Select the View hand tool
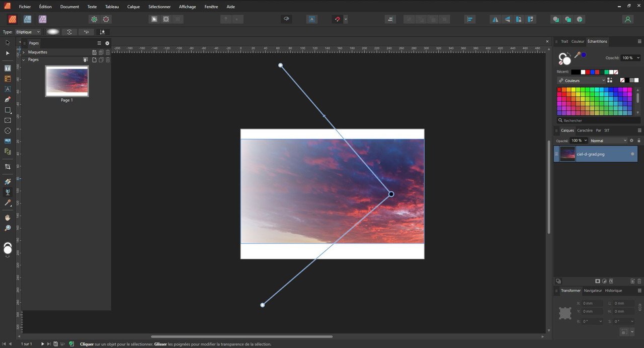This screenshot has height=348, width=644. pos(8,218)
